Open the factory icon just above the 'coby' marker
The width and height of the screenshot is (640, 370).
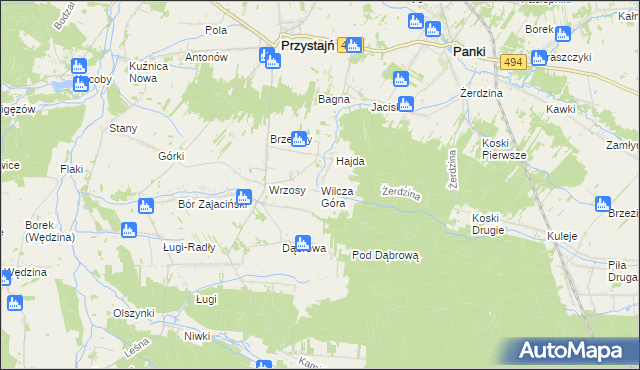79,66
